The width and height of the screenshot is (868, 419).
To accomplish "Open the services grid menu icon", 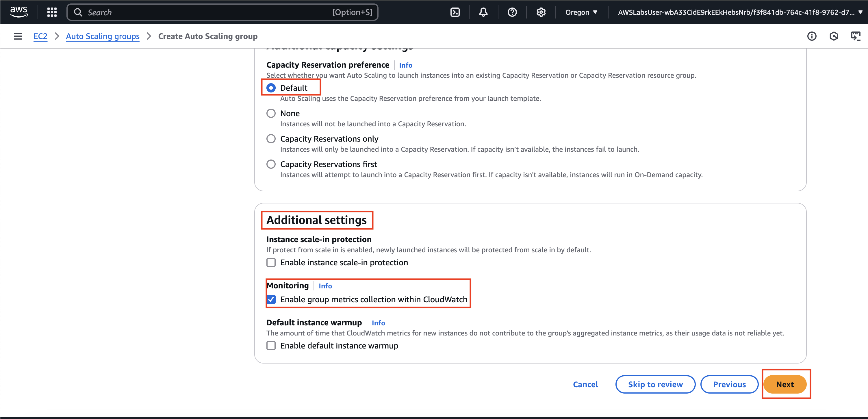I will tap(52, 12).
